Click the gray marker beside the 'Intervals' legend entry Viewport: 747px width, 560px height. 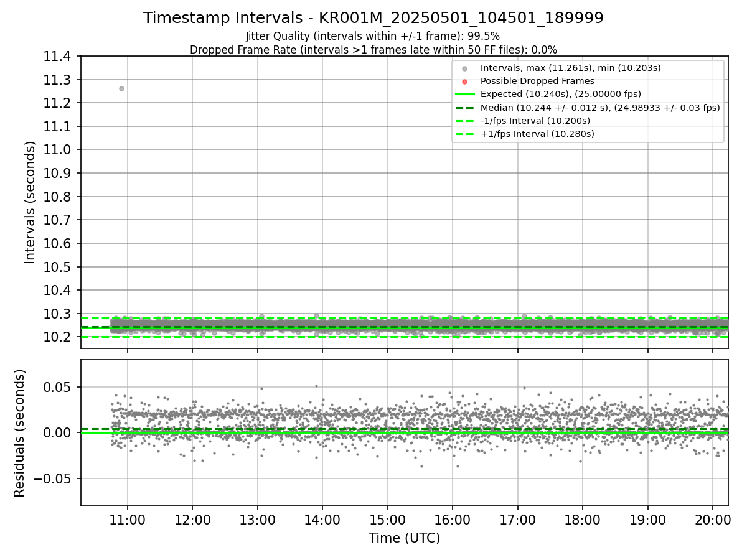464,68
